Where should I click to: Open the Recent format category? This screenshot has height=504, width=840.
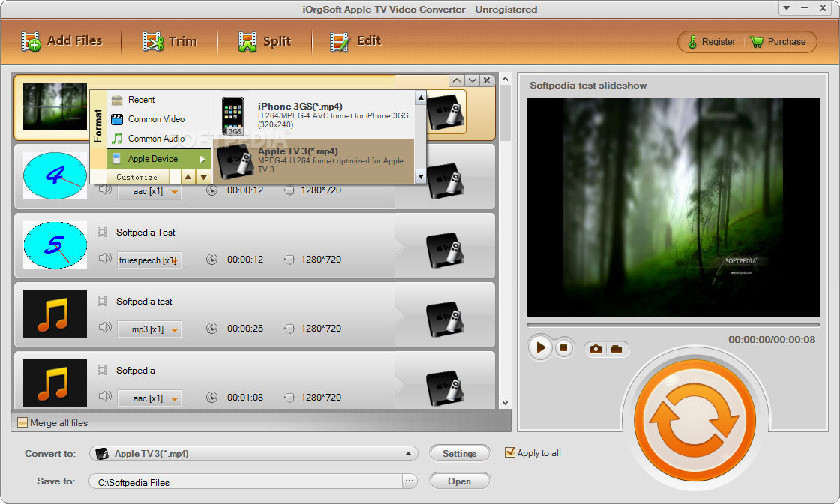(x=158, y=100)
